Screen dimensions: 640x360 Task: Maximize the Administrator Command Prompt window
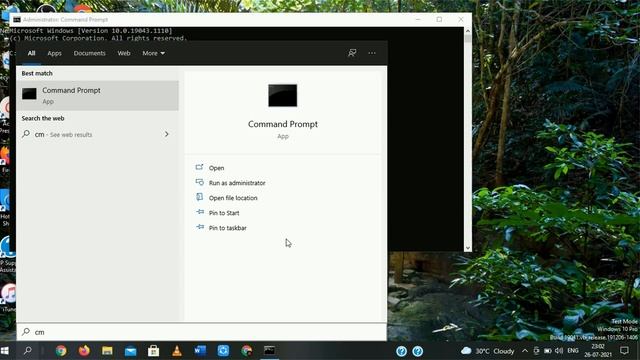(439, 19)
